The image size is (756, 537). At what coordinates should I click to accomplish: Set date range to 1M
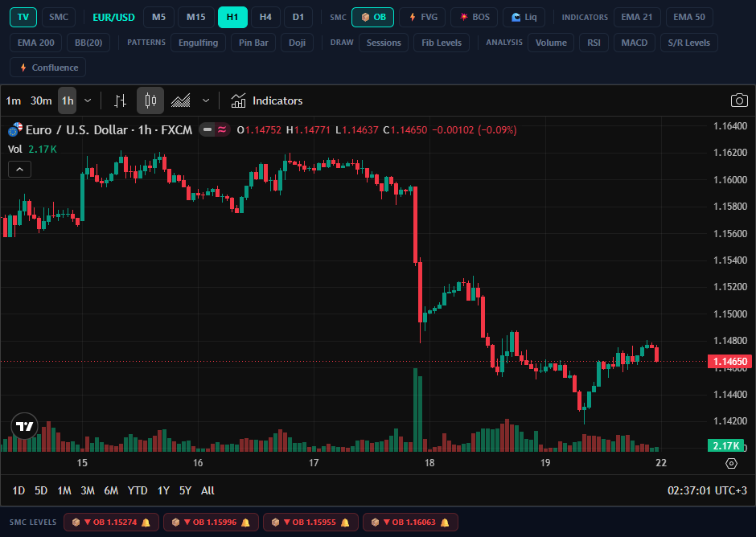click(x=64, y=490)
